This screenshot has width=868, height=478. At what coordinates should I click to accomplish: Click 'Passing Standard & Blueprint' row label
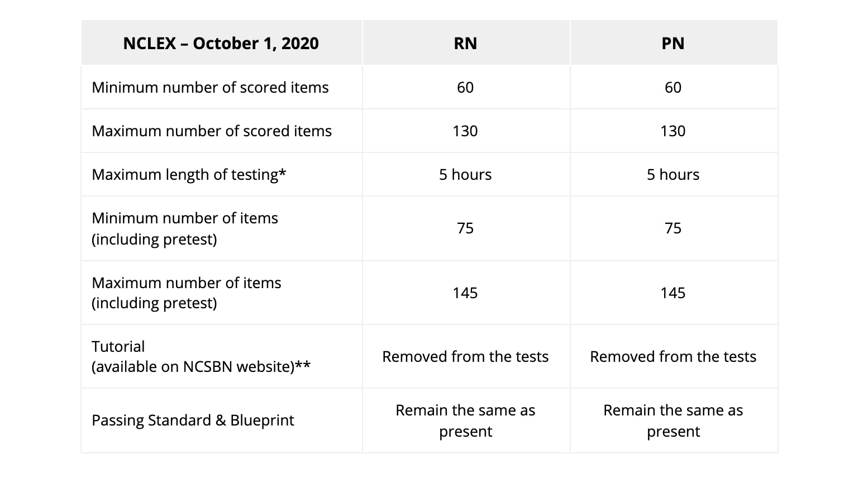pos(193,420)
